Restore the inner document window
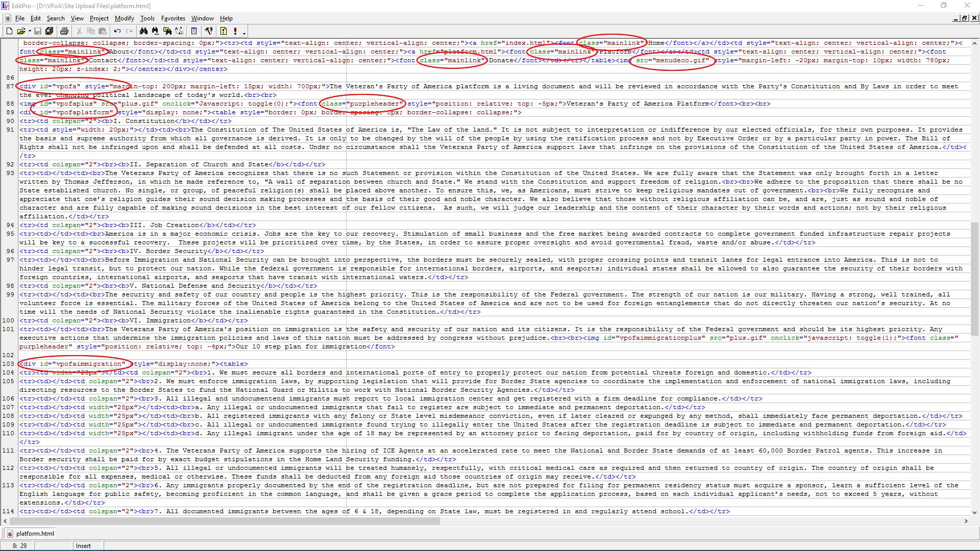The height and width of the screenshot is (551, 980). (965, 18)
